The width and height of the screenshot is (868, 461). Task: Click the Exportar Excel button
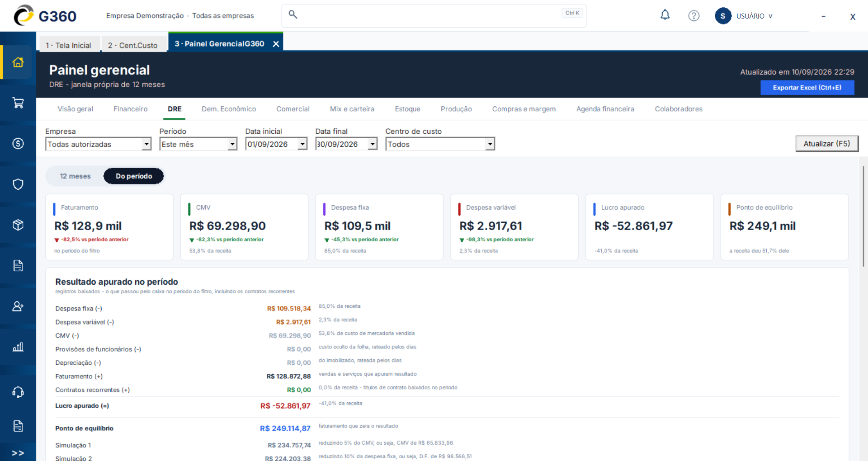click(x=807, y=88)
